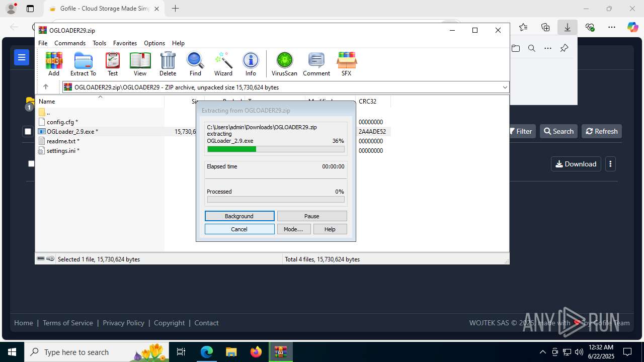644x362 pixels.
Task: Open Terms of Service link
Action: tap(68, 323)
